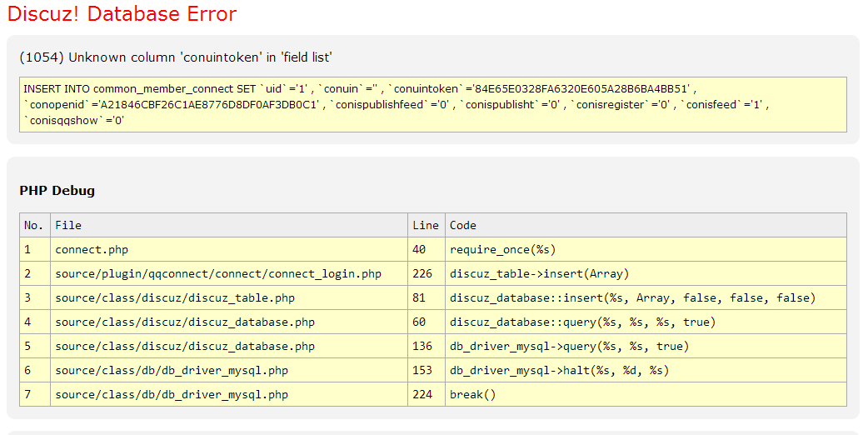Click the Code column header

463,225
